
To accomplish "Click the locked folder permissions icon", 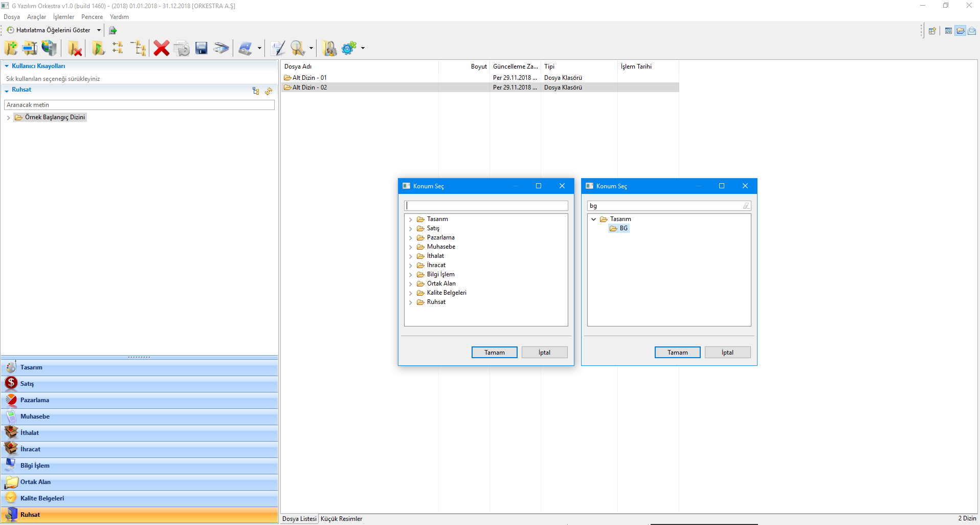I will coord(330,48).
